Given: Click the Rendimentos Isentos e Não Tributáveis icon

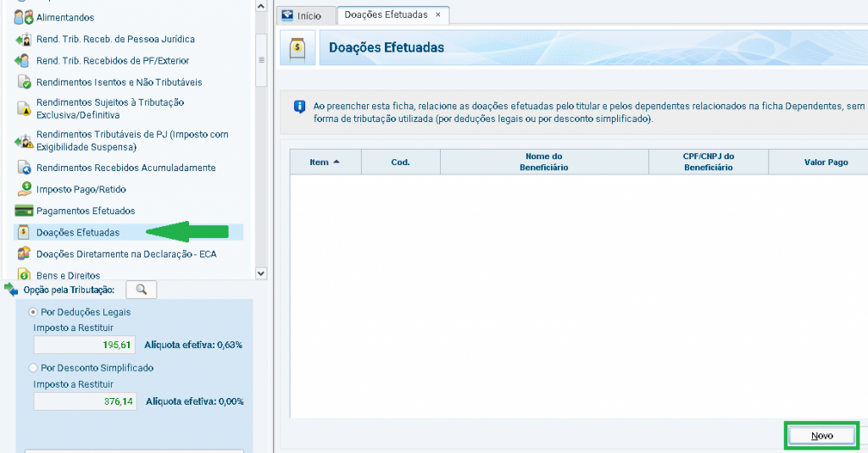Looking at the screenshot, I should 23,82.
